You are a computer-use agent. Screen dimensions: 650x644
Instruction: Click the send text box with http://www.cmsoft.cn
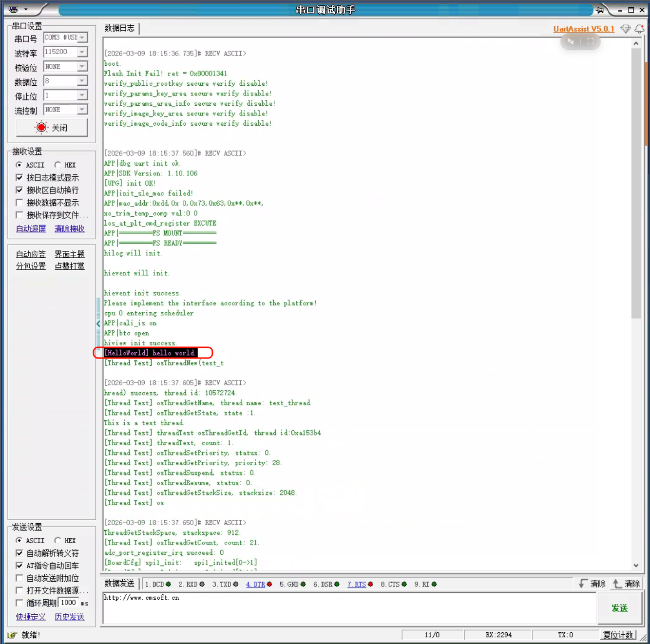[x=349, y=608]
